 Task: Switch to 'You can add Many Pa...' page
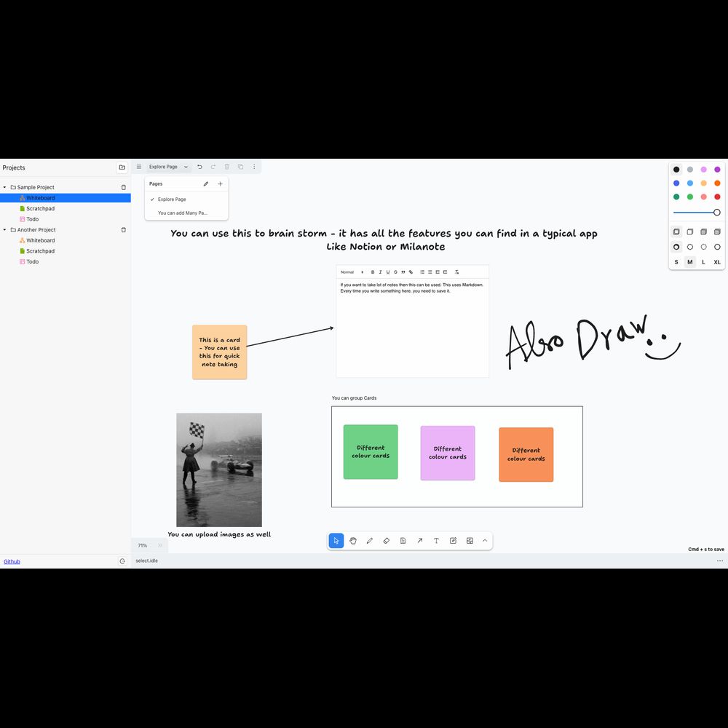click(183, 213)
